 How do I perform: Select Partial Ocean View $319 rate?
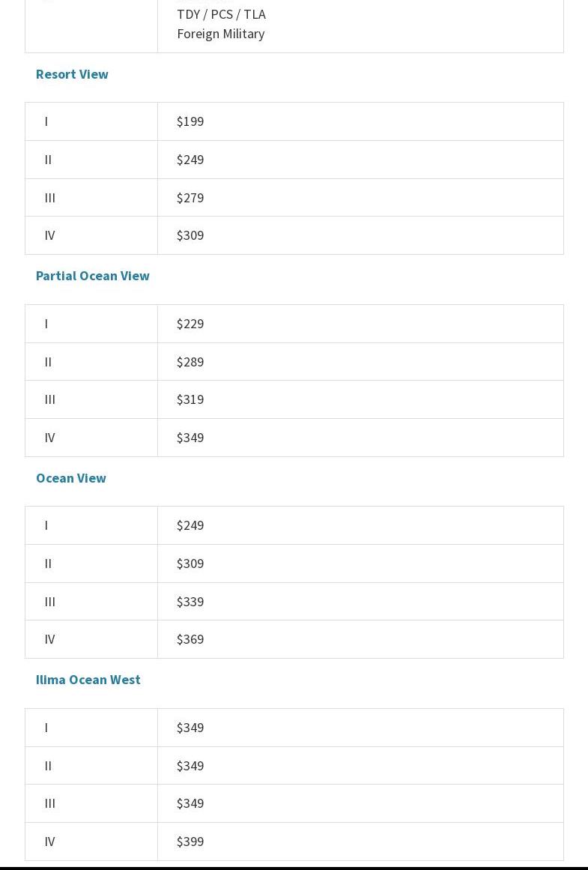tap(190, 399)
